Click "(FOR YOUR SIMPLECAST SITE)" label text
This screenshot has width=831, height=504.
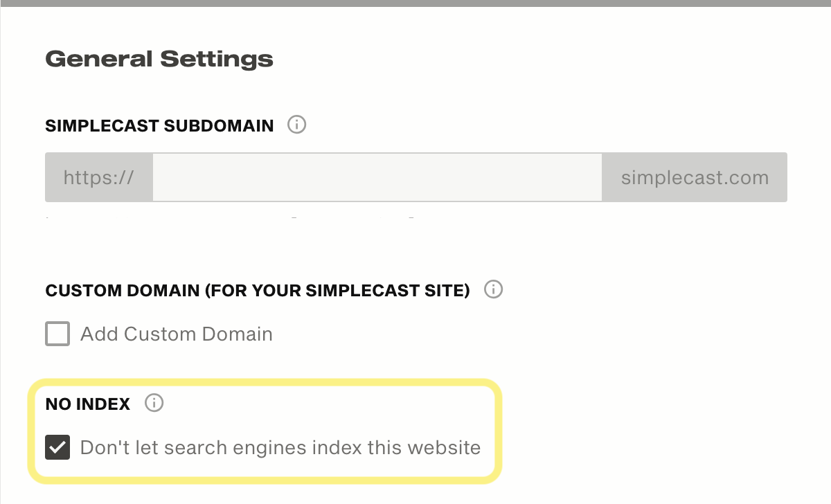pos(337,290)
